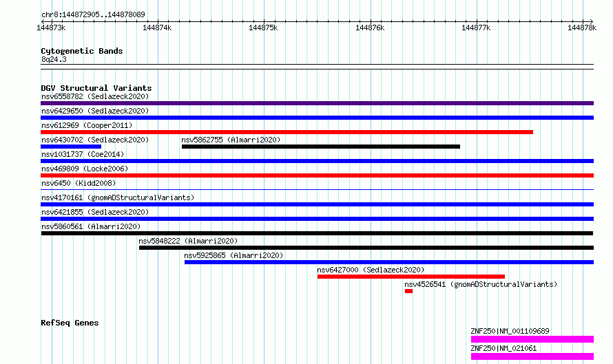Click the DGV Structural Variants track title
613x364 pixels.
[96, 88]
